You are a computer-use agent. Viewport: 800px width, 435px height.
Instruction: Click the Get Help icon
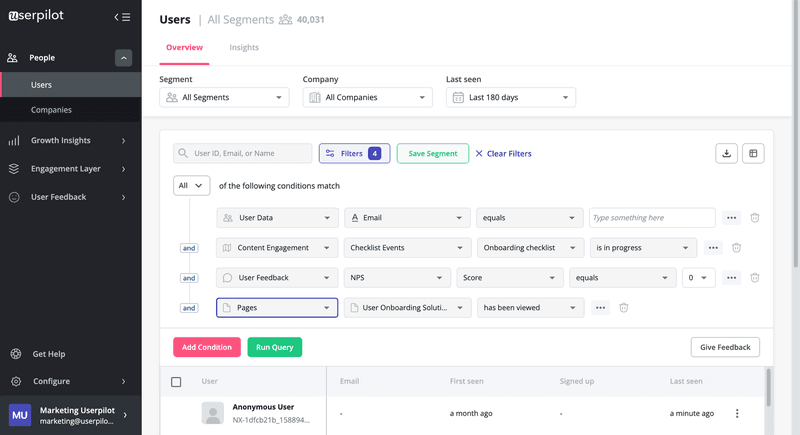[x=16, y=354]
